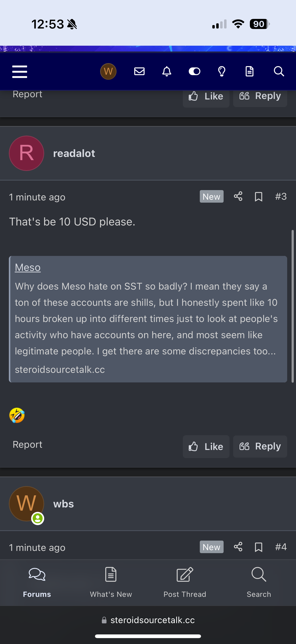Open Post Thread in bottom bar
The height and width of the screenshot is (644, 296).
[185, 583]
